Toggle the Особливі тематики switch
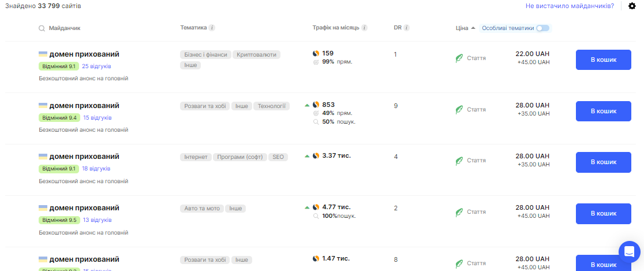This screenshot has height=271, width=644. [x=542, y=28]
